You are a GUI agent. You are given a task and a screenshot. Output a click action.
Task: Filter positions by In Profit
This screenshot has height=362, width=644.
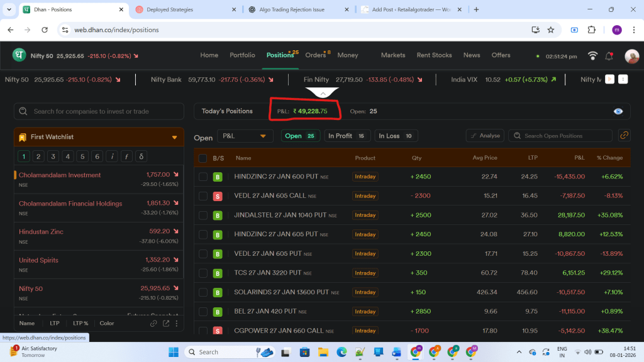(x=347, y=136)
